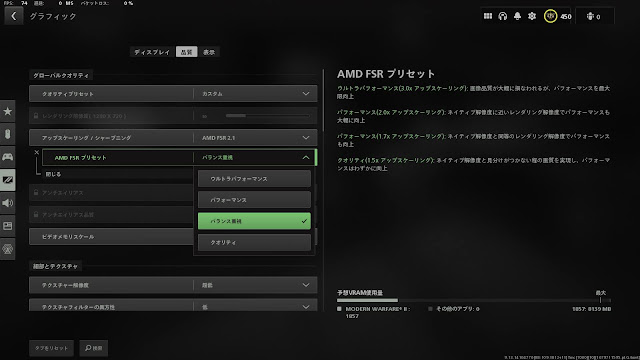
Task: Select the graphics sidebar icon
Action: click(x=8, y=180)
